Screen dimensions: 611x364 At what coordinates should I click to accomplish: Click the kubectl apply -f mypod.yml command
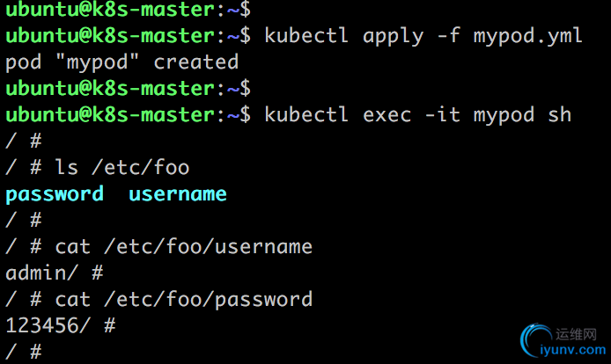pyautogui.click(x=423, y=36)
